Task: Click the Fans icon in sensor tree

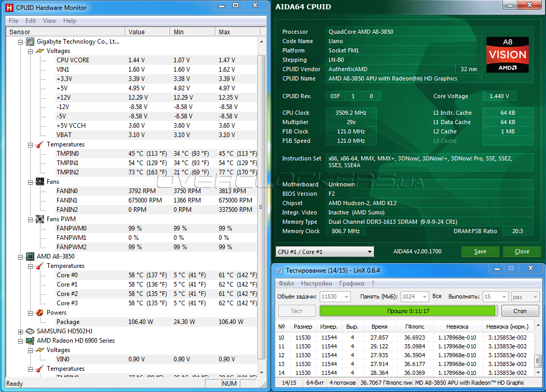Action: (x=39, y=182)
